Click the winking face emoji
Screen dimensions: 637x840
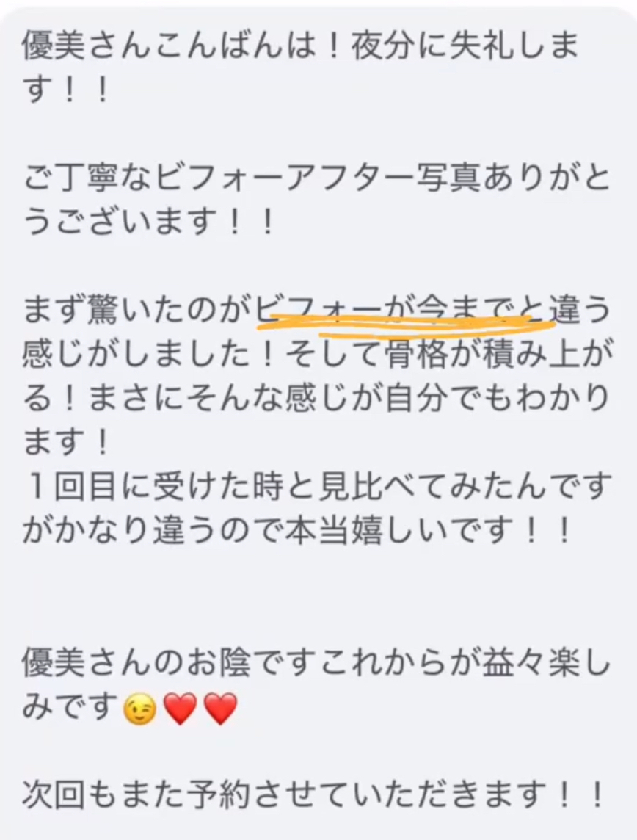[139, 709]
